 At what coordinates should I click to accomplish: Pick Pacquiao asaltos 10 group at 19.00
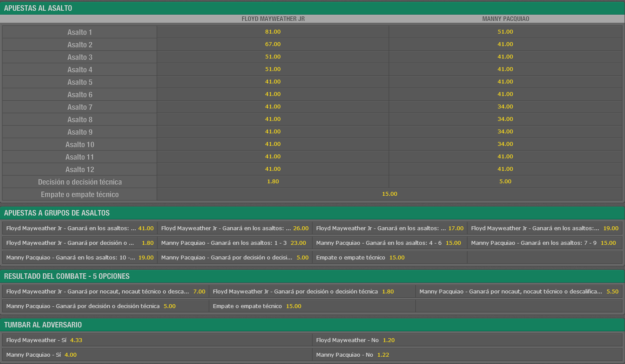click(x=80, y=258)
